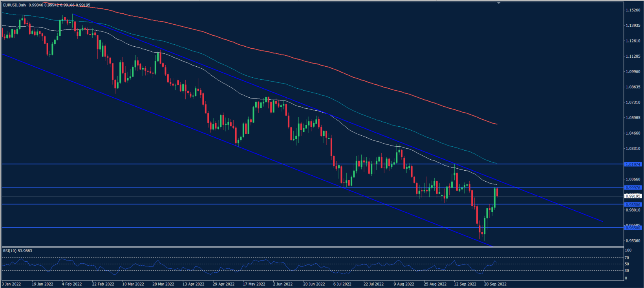Screen dimensions: 644x288
Task: Click the EURUSD,Daily chart title text
Action: tap(15, 5)
